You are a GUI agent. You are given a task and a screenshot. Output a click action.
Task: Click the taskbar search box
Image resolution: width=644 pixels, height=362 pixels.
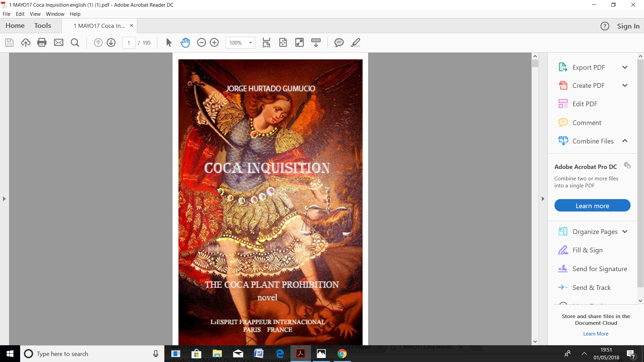92,354
